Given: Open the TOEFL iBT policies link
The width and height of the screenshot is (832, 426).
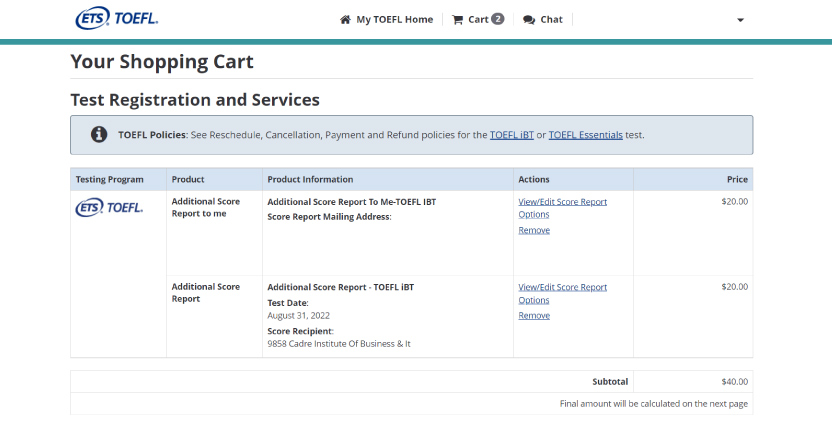Looking at the screenshot, I should coord(512,135).
